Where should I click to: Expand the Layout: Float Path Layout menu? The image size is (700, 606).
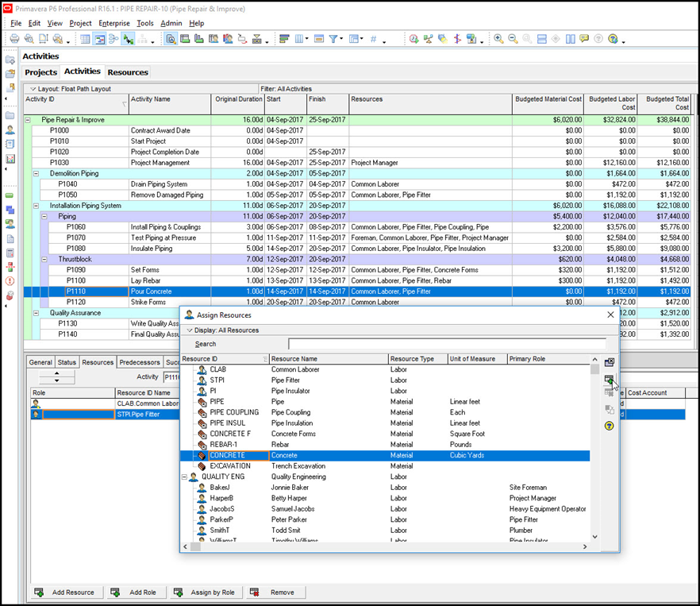[x=70, y=89]
